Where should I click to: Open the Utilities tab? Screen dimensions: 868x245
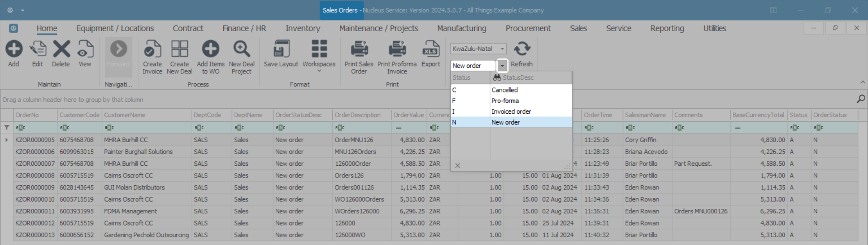715,28
